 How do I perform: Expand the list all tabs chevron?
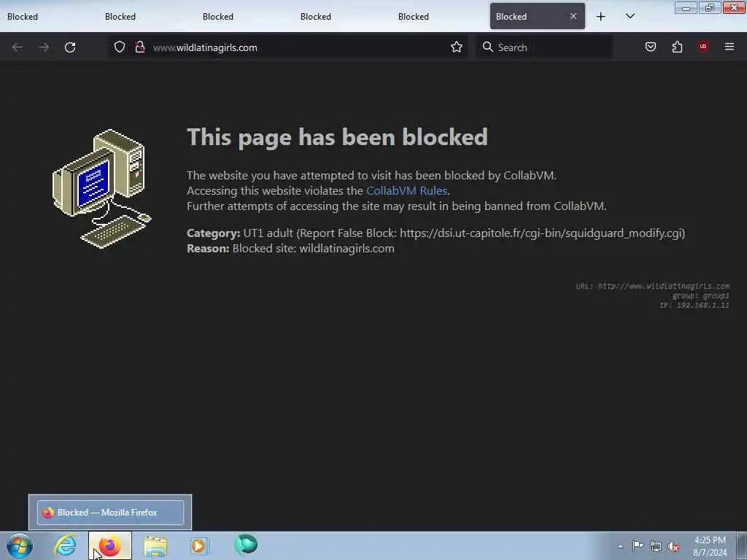[630, 17]
